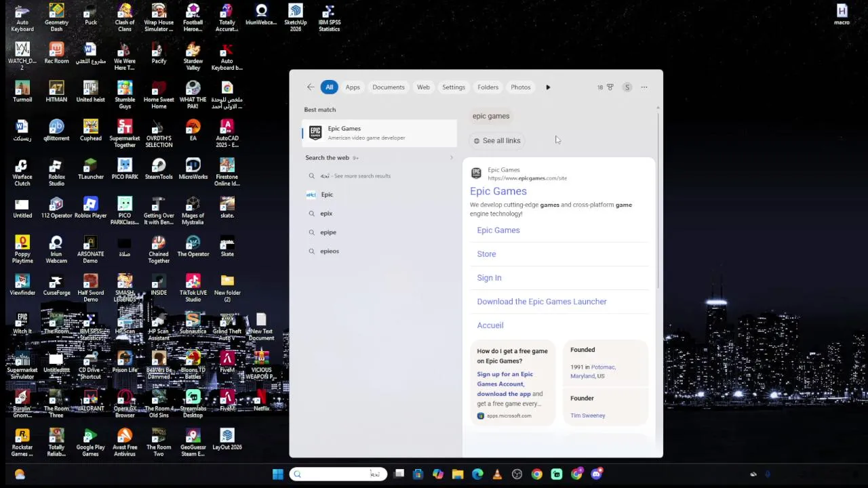This screenshot has height=488, width=868.
Task: Open Microsoft Edge from the taskbar
Action: click(x=477, y=474)
